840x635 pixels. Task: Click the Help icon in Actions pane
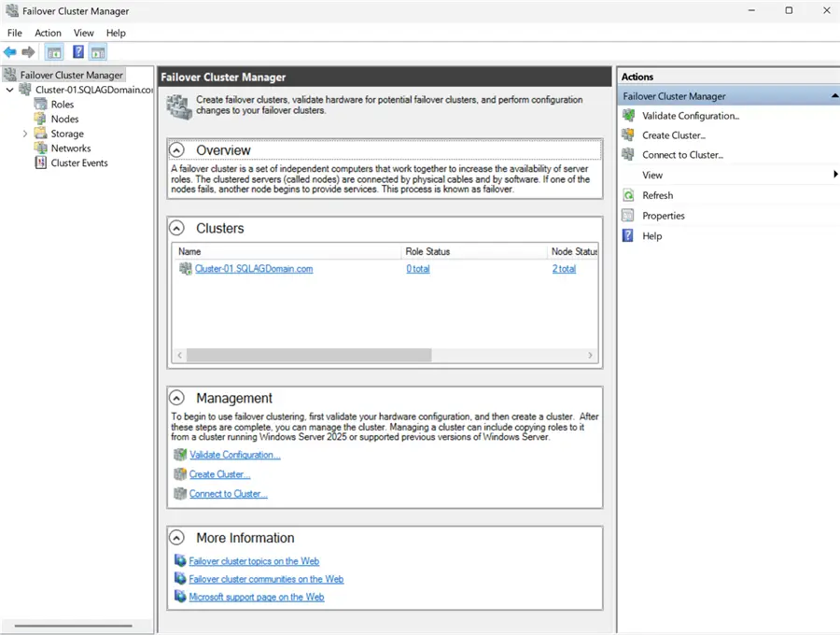(628, 235)
